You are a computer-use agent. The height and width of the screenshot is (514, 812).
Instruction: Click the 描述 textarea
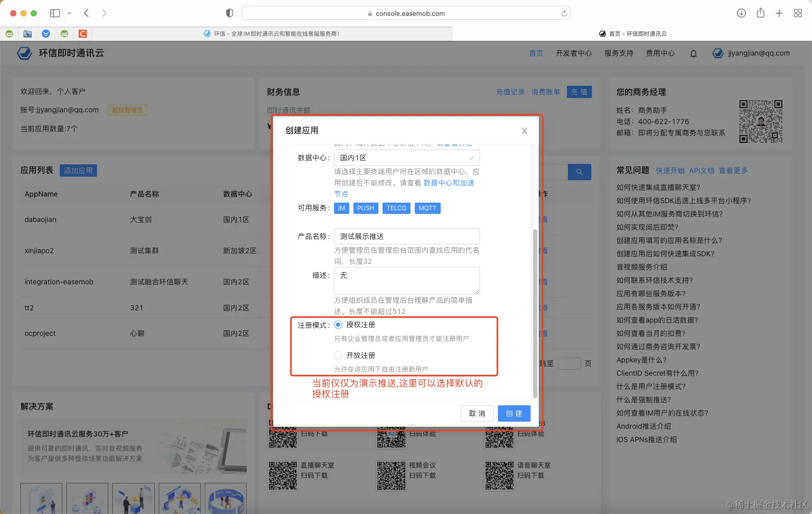[x=407, y=280]
